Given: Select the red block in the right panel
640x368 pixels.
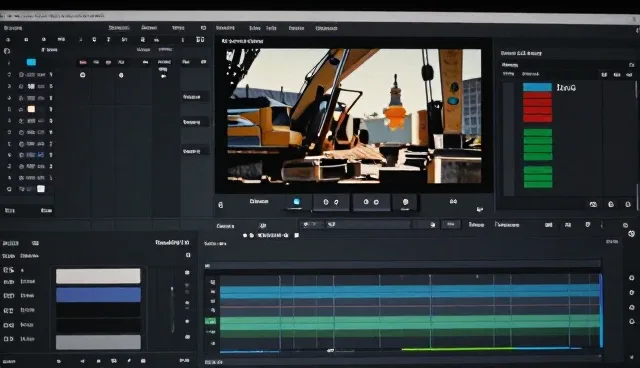Looking at the screenshot, I should click(537, 107).
